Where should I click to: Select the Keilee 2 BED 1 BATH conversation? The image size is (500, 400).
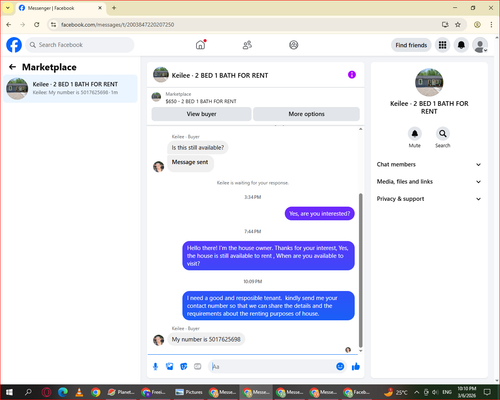click(70, 89)
